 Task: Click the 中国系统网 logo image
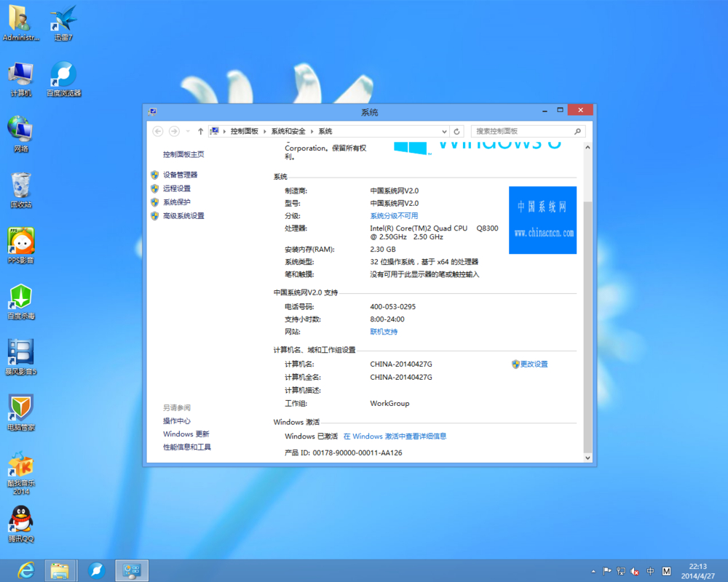543,220
